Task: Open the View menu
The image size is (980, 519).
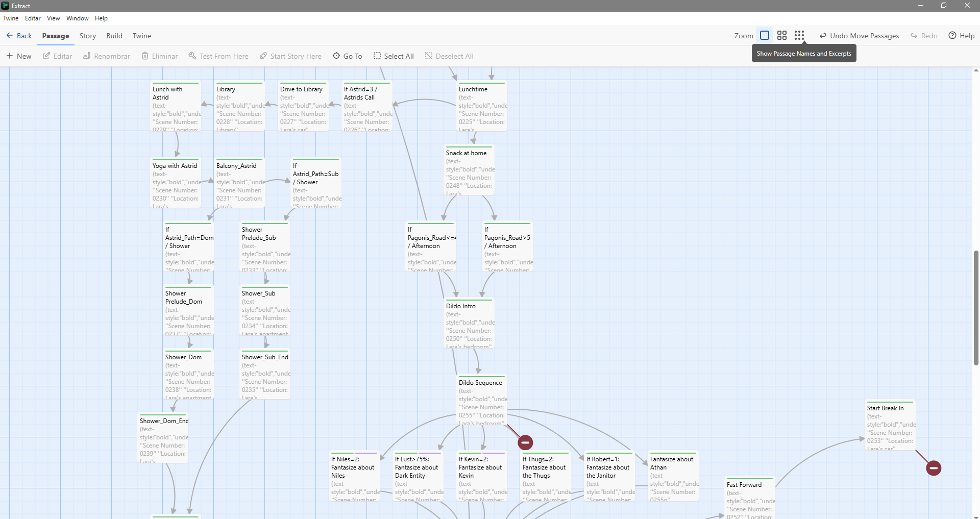Action: pos(54,18)
